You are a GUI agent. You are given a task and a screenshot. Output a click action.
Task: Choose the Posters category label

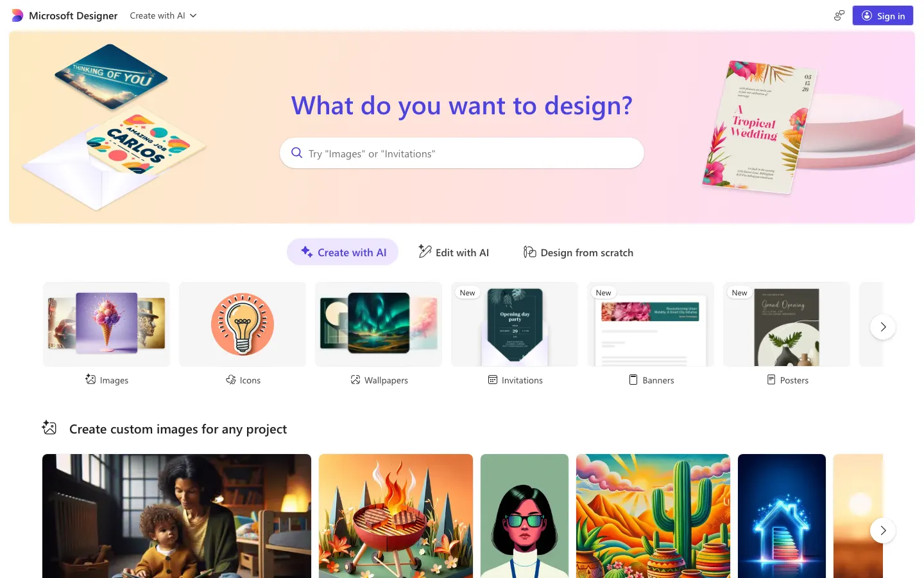tap(787, 380)
